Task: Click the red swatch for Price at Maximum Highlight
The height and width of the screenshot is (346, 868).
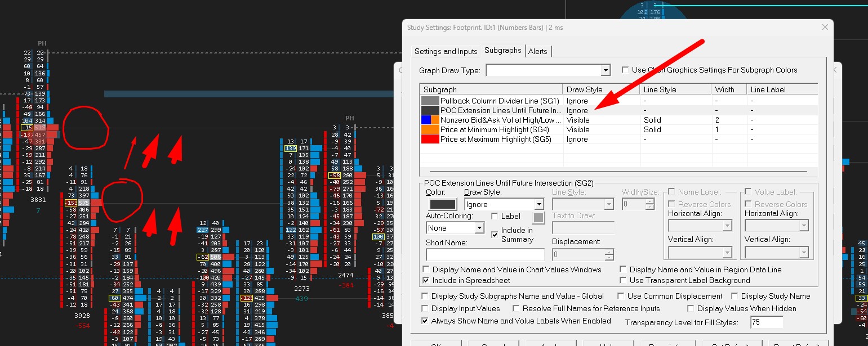Action: [x=430, y=139]
